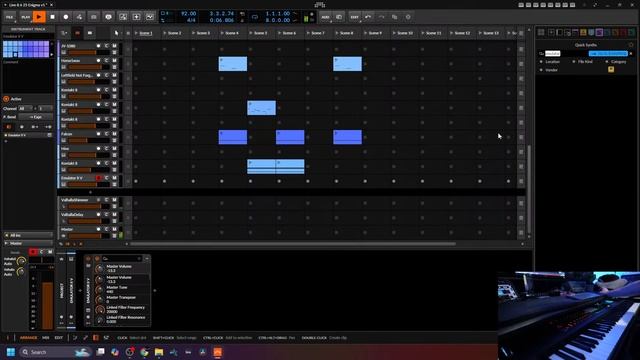The height and width of the screenshot is (360, 640).
Task: Click the orange transport play button
Action: coord(39,17)
